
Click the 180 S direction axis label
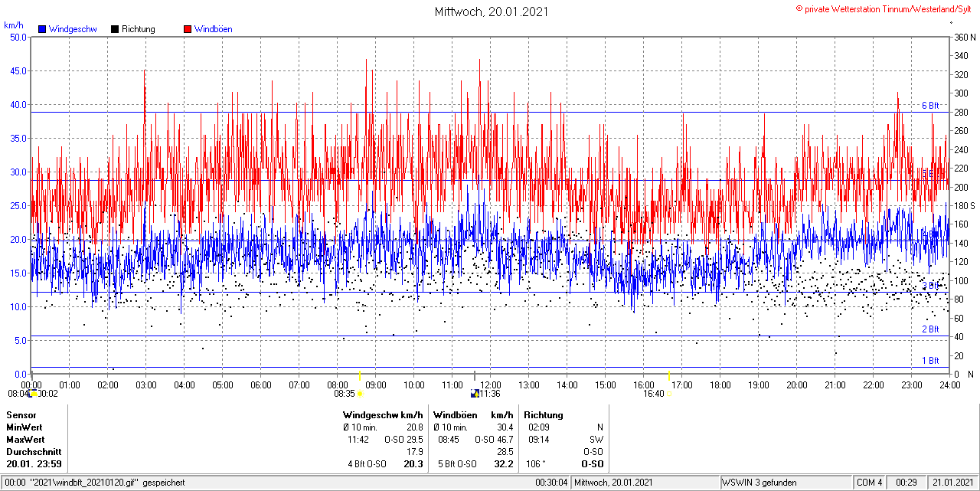point(965,205)
